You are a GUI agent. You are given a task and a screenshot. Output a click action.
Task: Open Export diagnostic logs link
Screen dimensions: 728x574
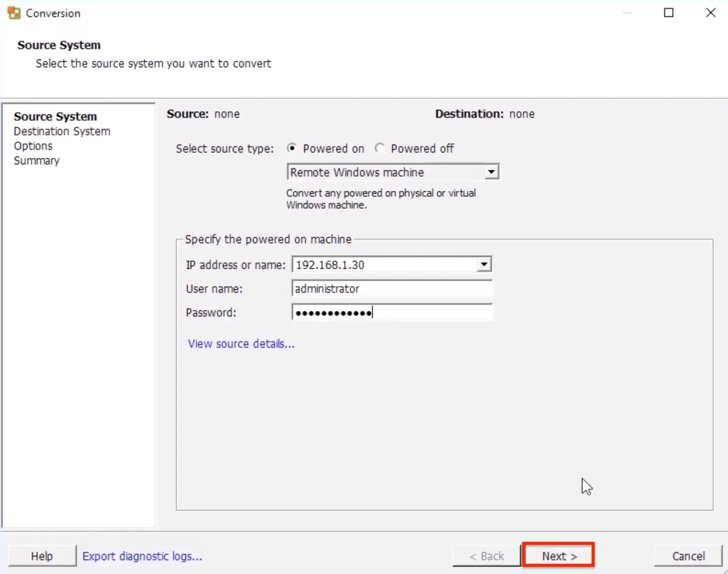click(142, 556)
